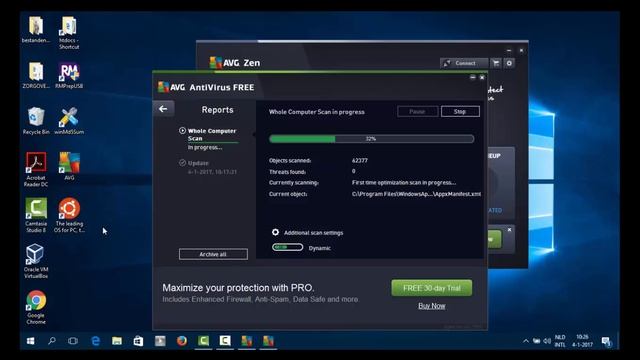Open Additional scan settings gear icon

click(x=276, y=232)
